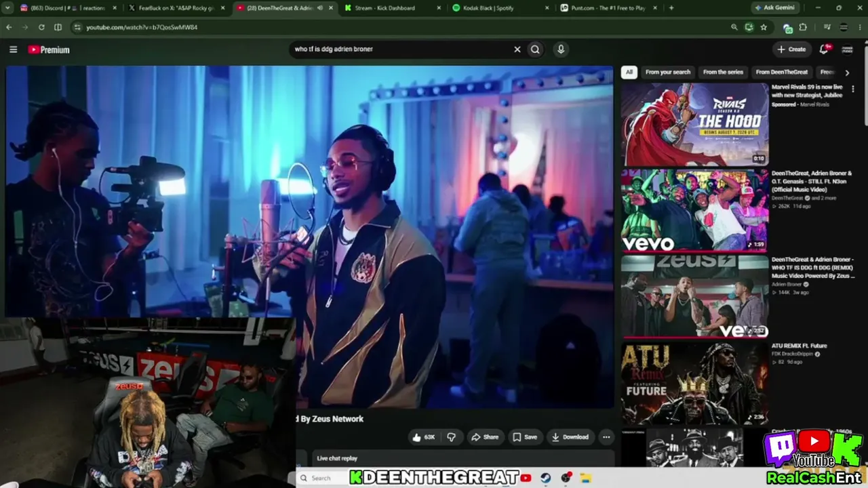Open the Adrien Broner channel name link

point(787,284)
